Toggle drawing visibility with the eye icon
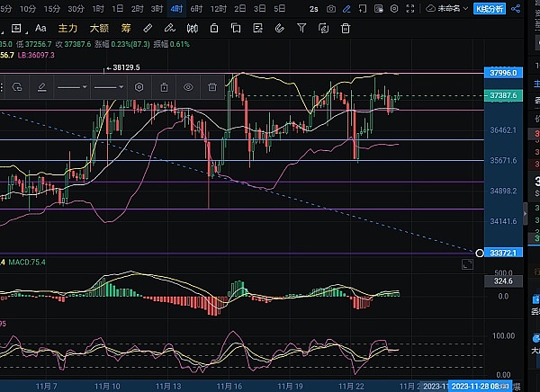This screenshot has height=392, width=540. 188,87
